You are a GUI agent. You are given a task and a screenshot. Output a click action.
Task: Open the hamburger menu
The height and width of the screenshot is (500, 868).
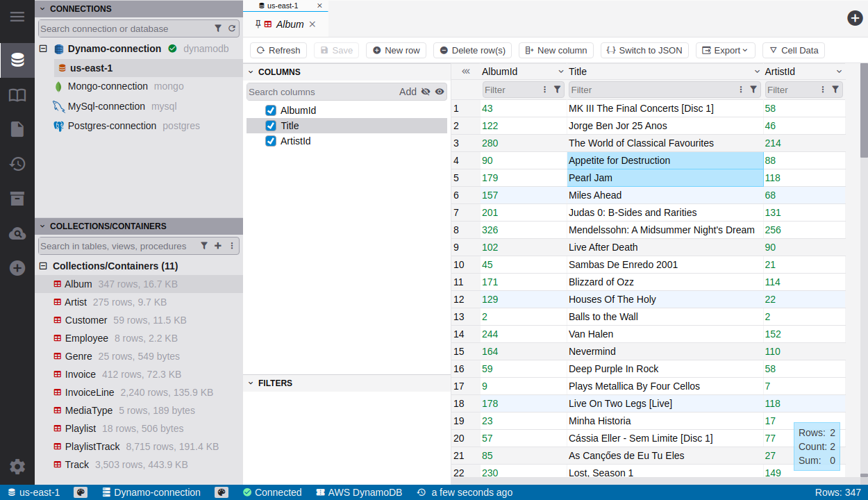pyautogui.click(x=17, y=17)
